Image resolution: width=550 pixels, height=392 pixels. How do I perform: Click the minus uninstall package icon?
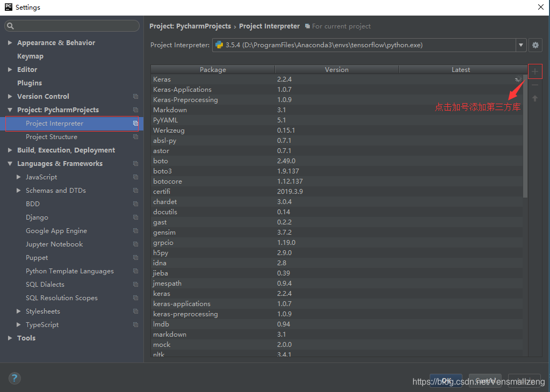click(x=534, y=85)
